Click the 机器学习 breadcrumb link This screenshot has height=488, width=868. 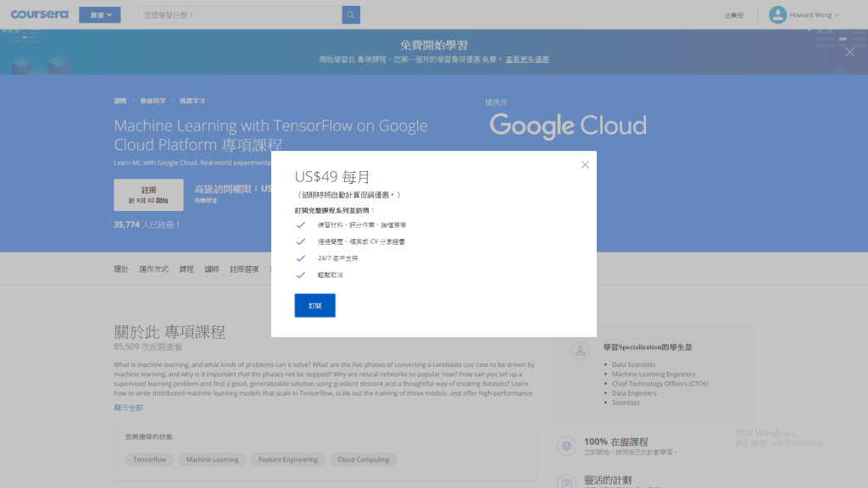coord(192,101)
